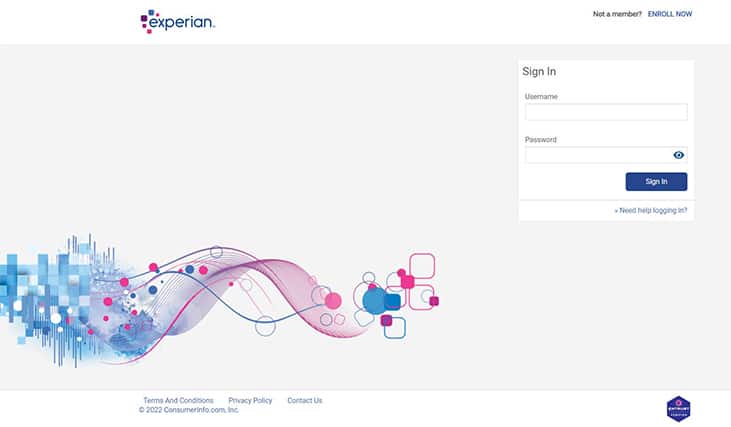
Task: Focus the Username input field
Action: point(606,112)
